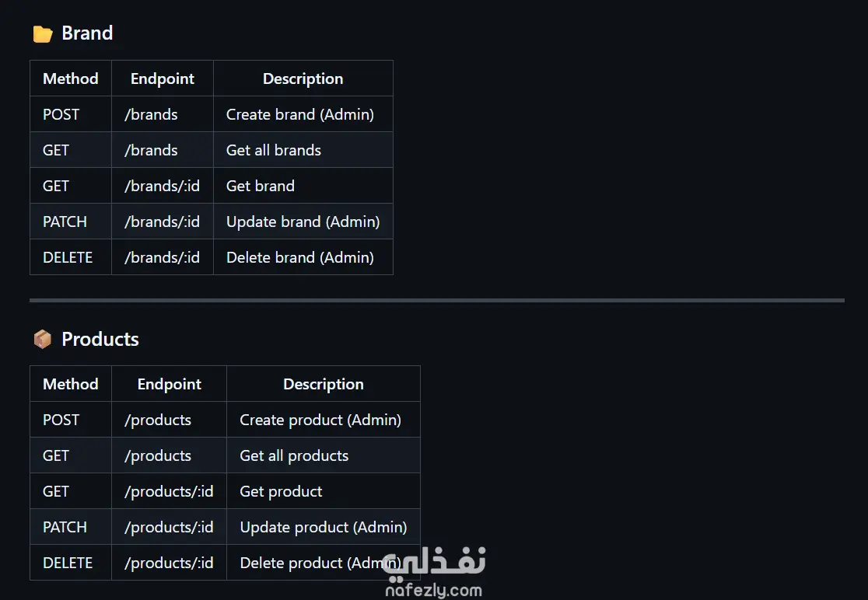Select the Get all products description
Screen dimensions: 868x600
(x=294, y=455)
